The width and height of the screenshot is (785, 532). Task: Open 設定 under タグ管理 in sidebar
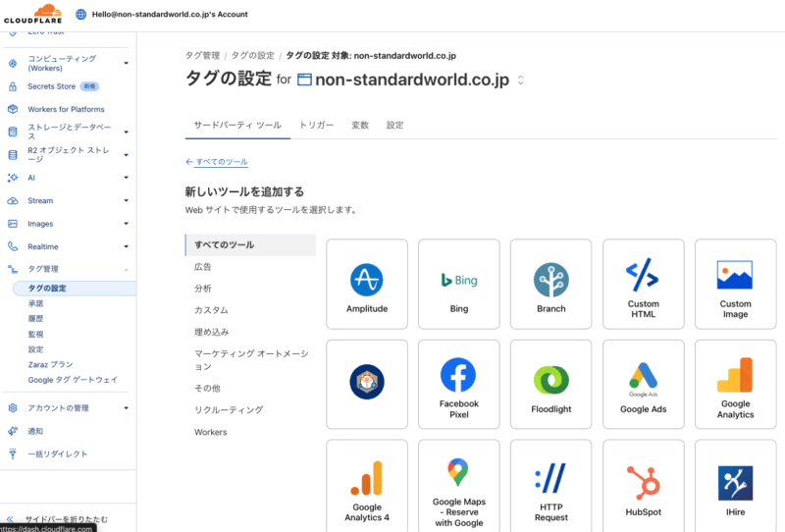[35, 349]
